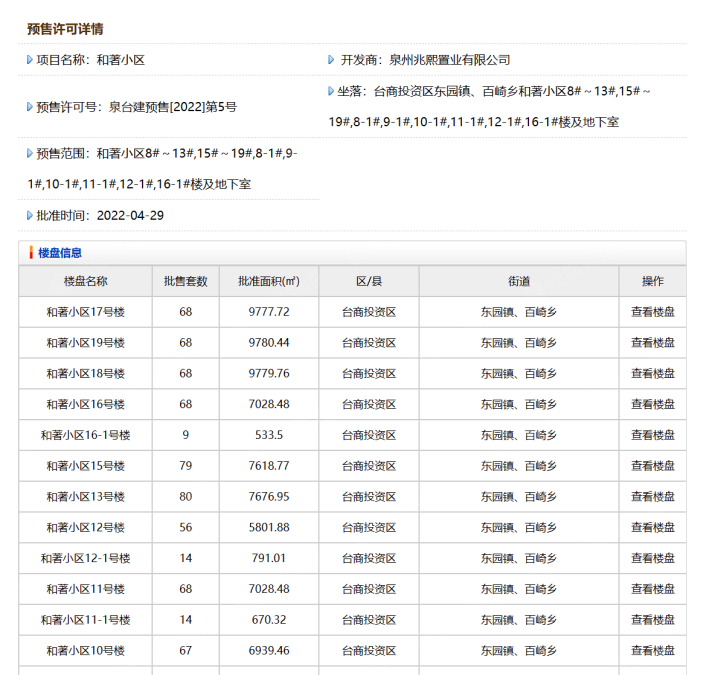Viewport: 715px width, 675px height.
Task: Select the 楼盘信息 section title
Action: (60, 253)
